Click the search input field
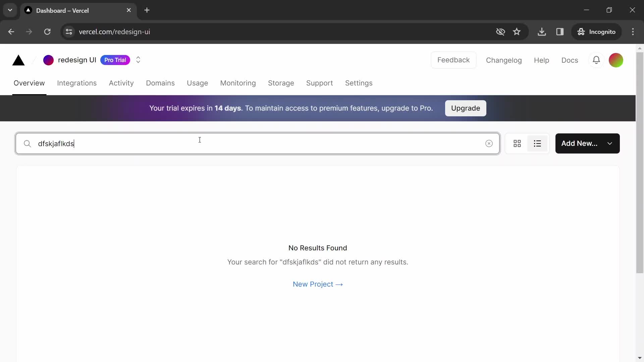This screenshot has height=362, width=644. pos(258,143)
